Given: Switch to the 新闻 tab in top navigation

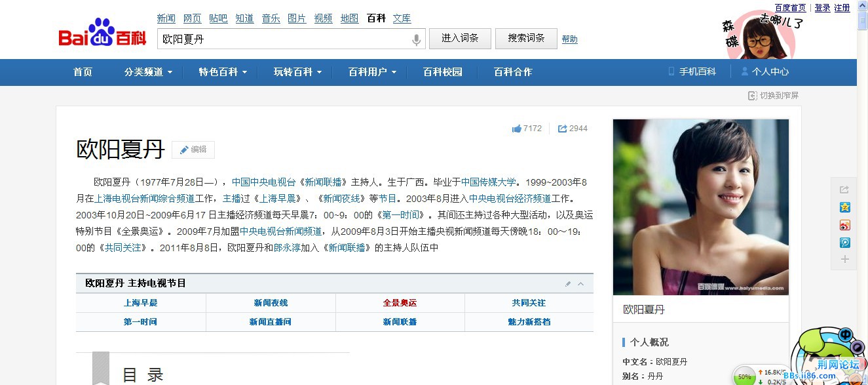Looking at the screenshot, I should coord(166,18).
